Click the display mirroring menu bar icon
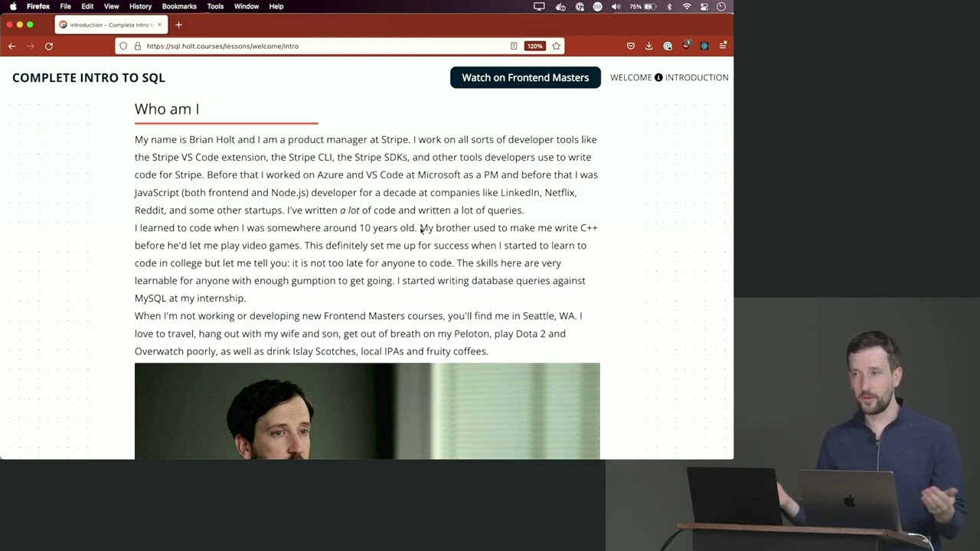This screenshot has width=980, height=551. coord(539,6)
